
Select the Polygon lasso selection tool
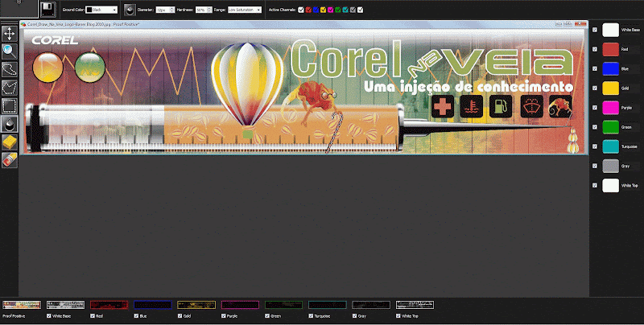[x=10, y=88]
